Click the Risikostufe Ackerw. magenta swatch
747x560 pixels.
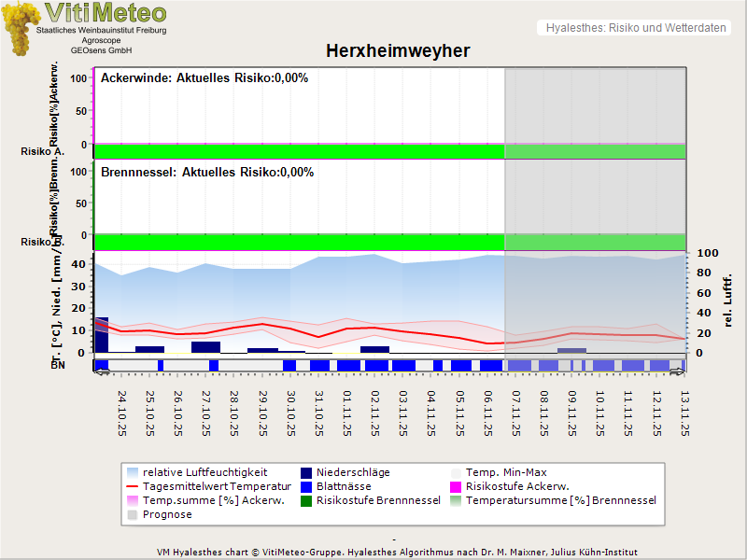[457, 486]
